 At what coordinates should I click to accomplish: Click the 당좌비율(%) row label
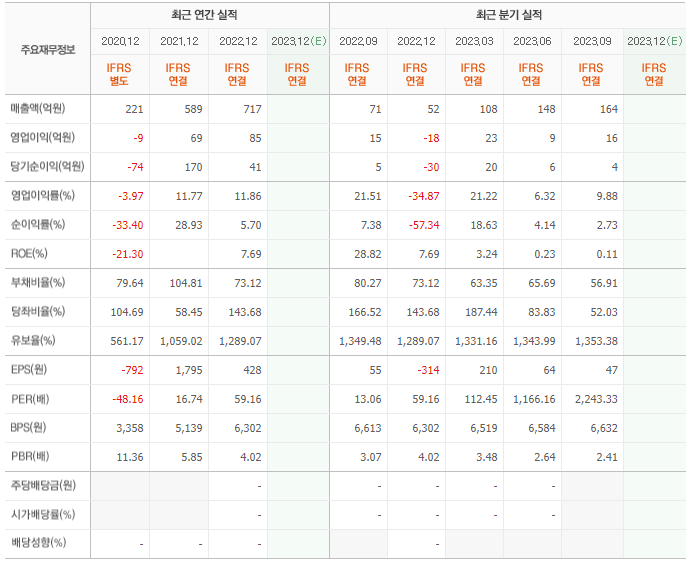tap(38, 312)
